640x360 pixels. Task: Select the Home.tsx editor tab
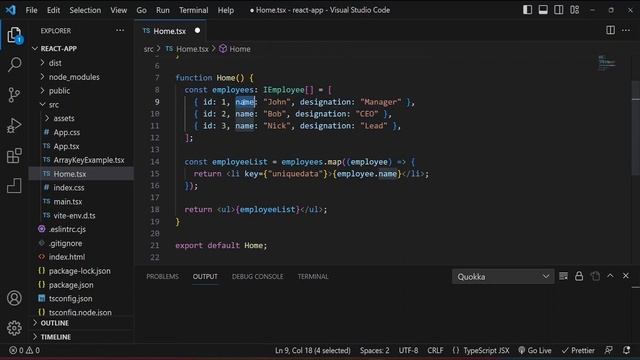(x=170, y=31)
